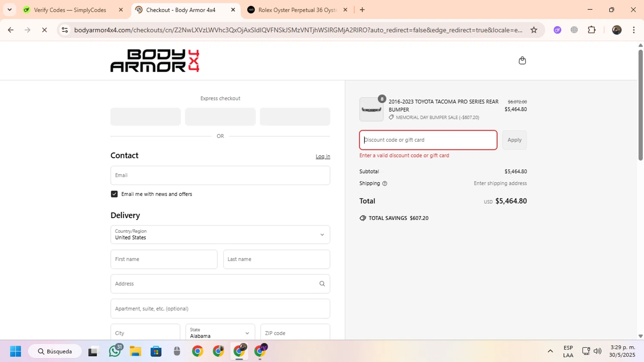Close the Verify Codes SimplyCodes tab
This screenshot has width=644, height=362.
tap(121, 10)
